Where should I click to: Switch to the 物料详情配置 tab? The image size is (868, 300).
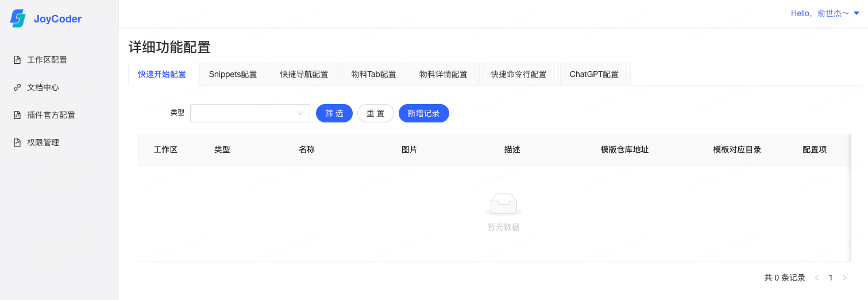tap(443, 74)
